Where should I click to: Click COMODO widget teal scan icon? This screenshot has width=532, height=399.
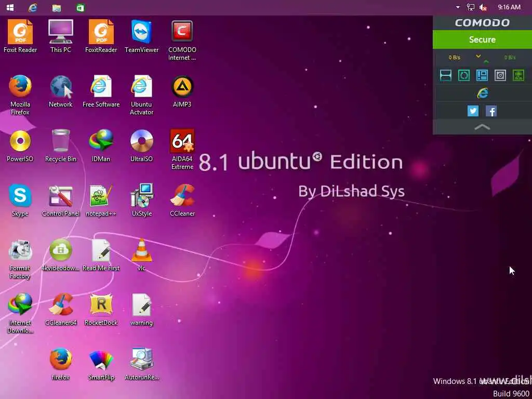(x=445, y=75)
